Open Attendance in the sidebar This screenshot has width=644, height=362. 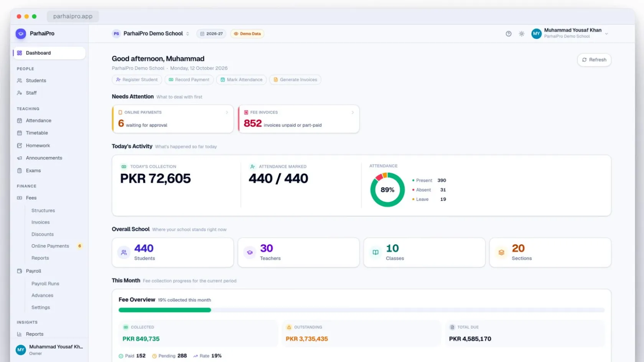[x=49, y=120]
